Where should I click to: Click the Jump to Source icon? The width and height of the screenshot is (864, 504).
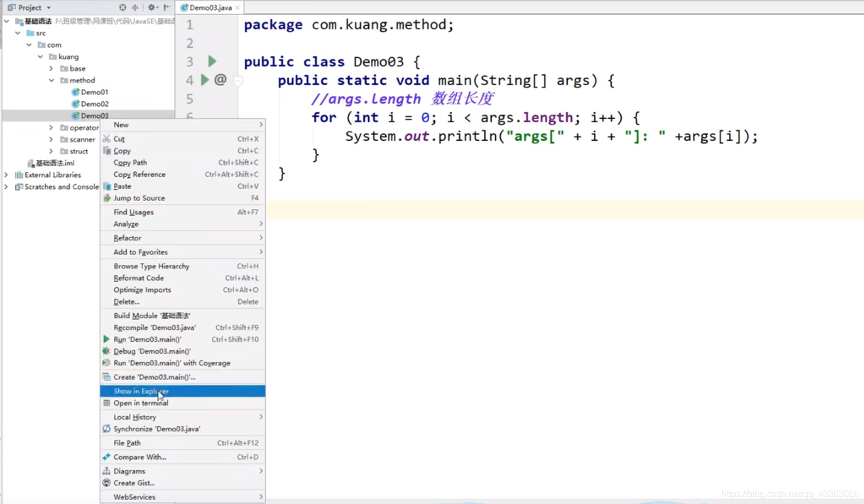click(x=106, y=198)
